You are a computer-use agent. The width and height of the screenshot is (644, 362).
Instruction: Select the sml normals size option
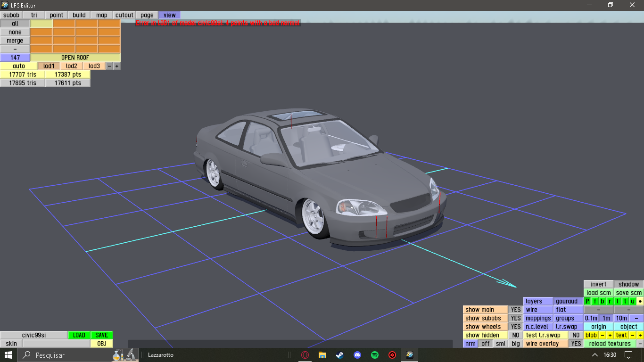pos(501,344)
